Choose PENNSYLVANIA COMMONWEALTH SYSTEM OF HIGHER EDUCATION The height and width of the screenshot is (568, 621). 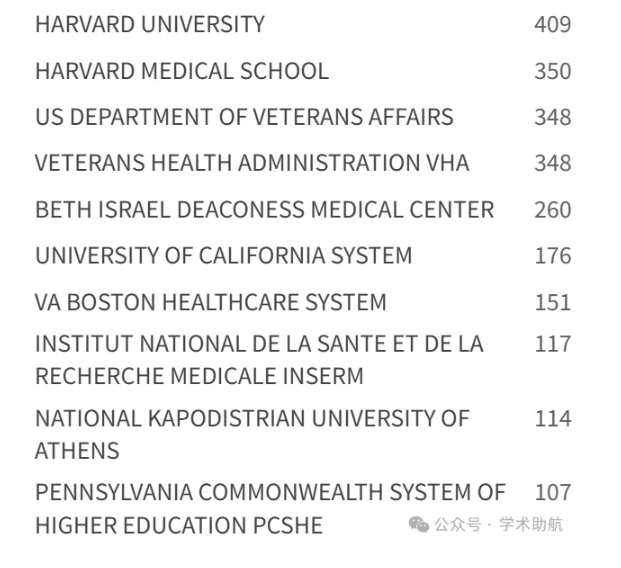[270, 509]
